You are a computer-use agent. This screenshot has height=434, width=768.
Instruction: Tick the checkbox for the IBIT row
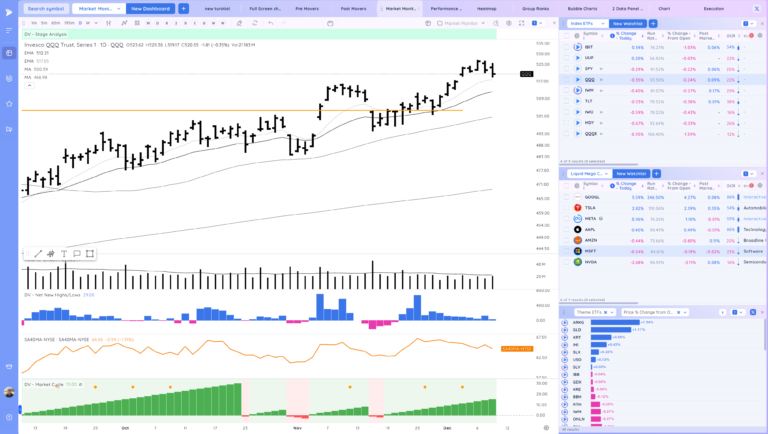click(x=566, y=47)
